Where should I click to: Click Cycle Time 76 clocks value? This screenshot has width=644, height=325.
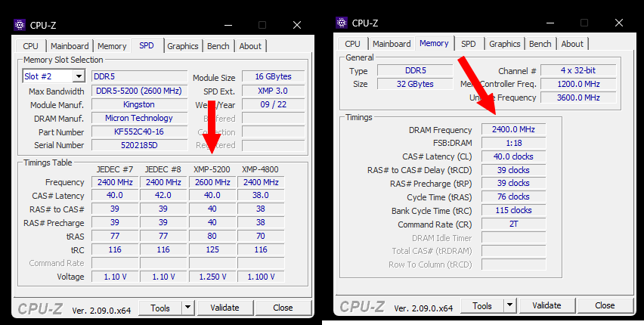click(x=513, y=197)
